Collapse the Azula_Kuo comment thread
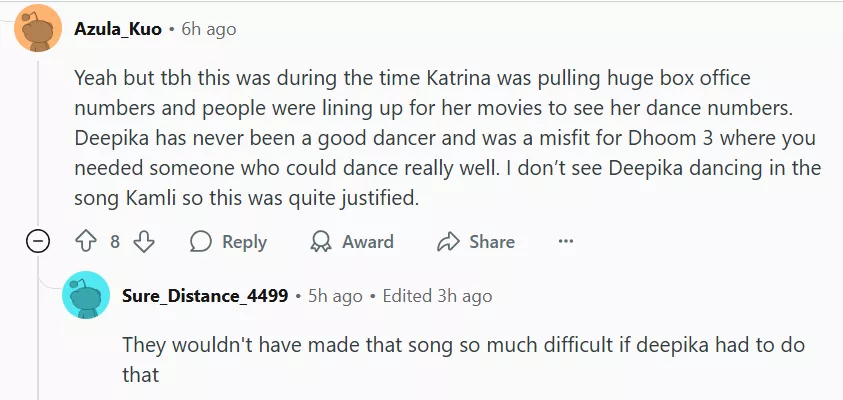843x400 pixels. 38,242
